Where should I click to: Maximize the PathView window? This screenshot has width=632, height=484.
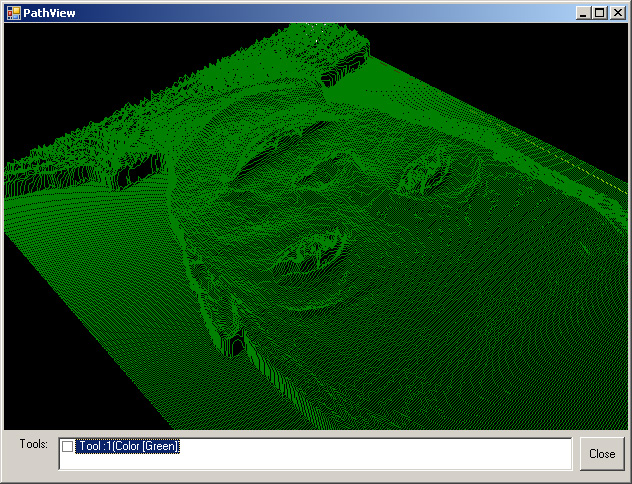click(600, 12)
